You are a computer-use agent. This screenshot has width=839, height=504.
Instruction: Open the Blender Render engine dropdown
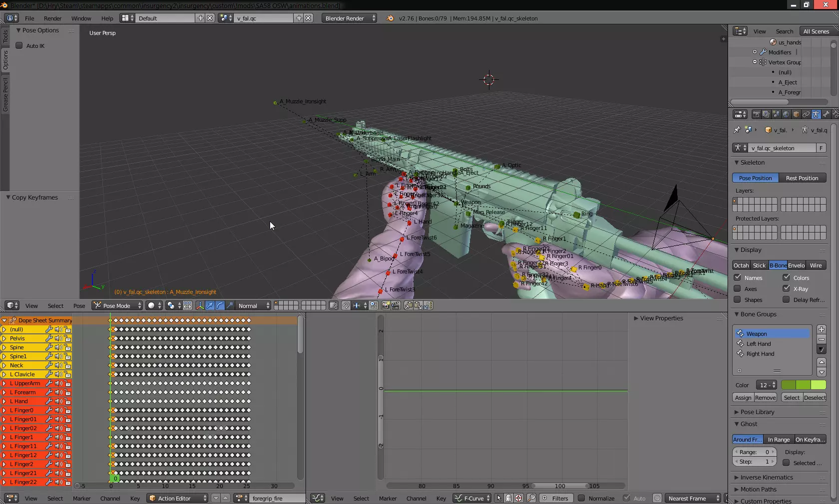pos(349,18)
